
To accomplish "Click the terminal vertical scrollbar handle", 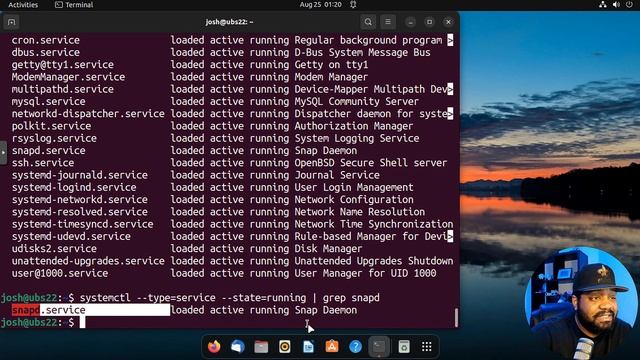I will tap(456, 317).
